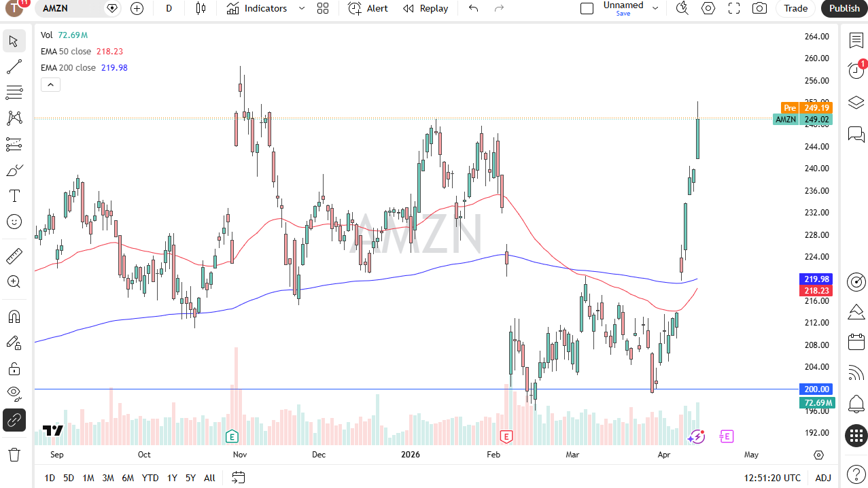Open the emoji and icons tool
868x488 pixels.
(14, 222)
